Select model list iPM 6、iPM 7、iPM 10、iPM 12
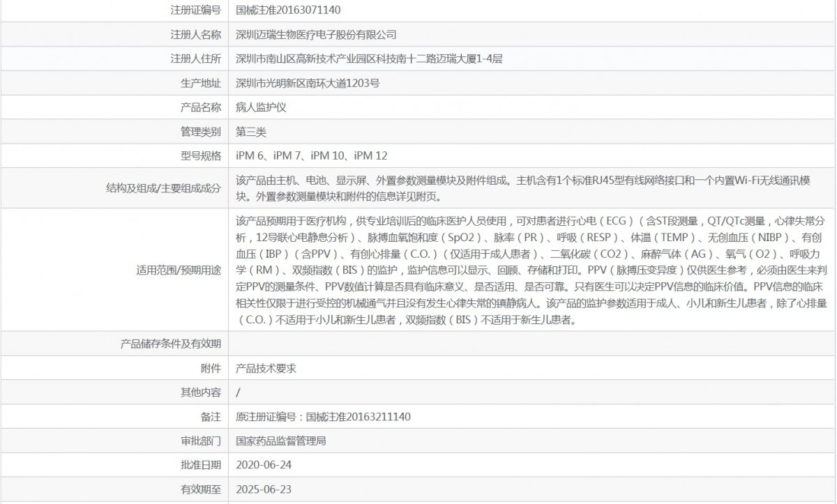Image resolution: width=837 pixels, height=504 pixels. [x=312, y=155]
